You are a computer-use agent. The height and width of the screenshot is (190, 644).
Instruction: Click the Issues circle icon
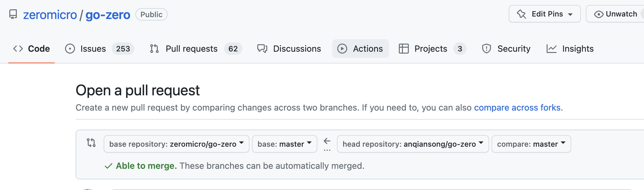pyautogui.click(x=70, y=49)
